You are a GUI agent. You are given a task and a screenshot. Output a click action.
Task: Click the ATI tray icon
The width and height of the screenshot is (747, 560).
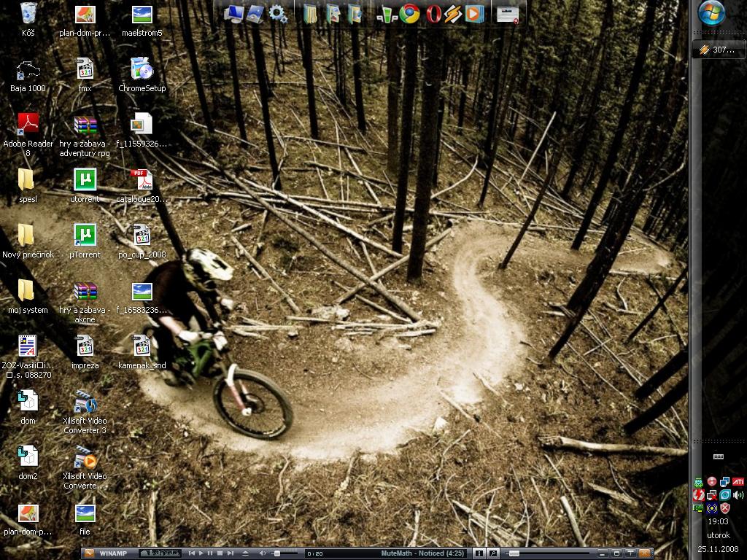[x=738, y=482]
